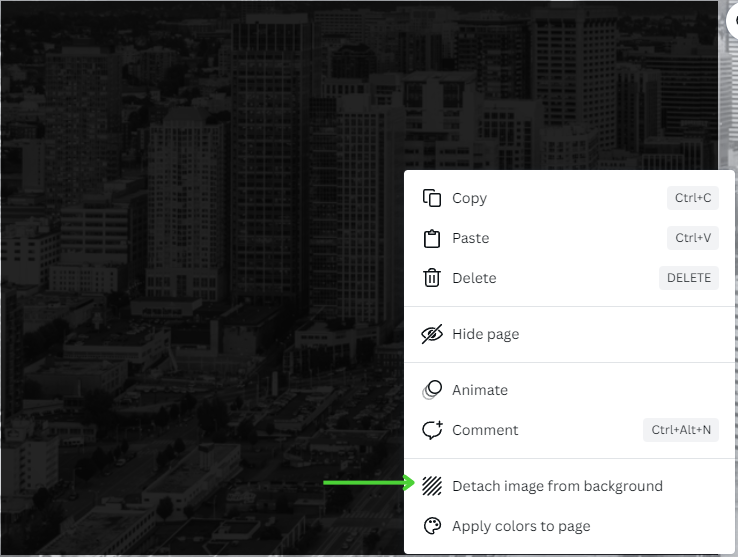The height and width of the screenshot is (557, 738).
Task: Click the Delete trash can icon
Action: pyautogui.click(x=432, y=278)
